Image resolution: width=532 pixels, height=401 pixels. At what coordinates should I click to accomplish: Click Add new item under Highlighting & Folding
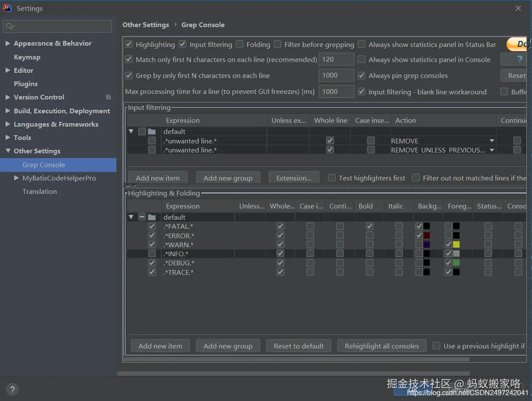click(160, 346)
